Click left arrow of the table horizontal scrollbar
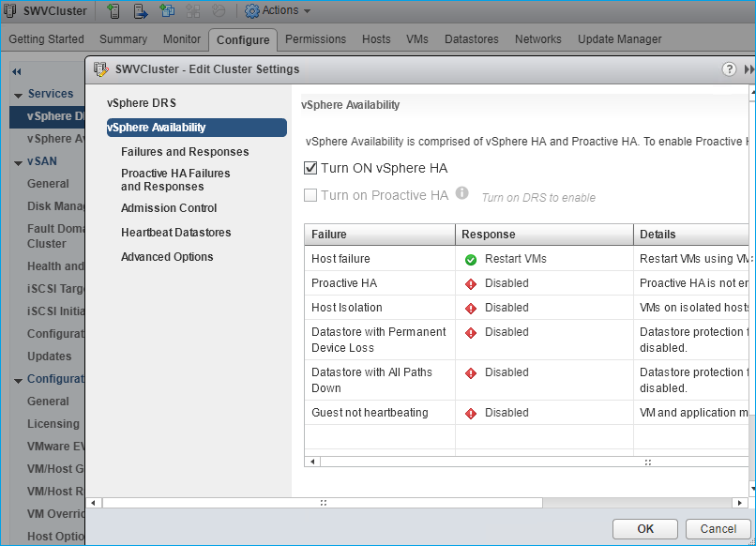This screenshot has height=546, width=756. [x=312, y=463]
